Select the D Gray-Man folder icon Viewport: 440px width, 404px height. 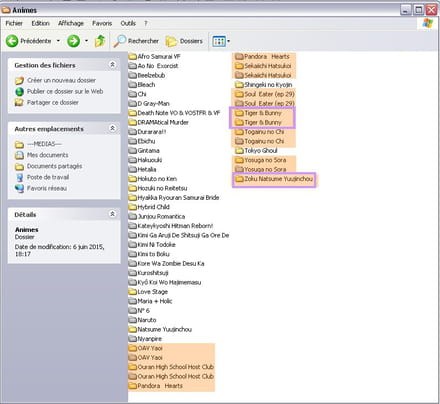coord(133,103)
